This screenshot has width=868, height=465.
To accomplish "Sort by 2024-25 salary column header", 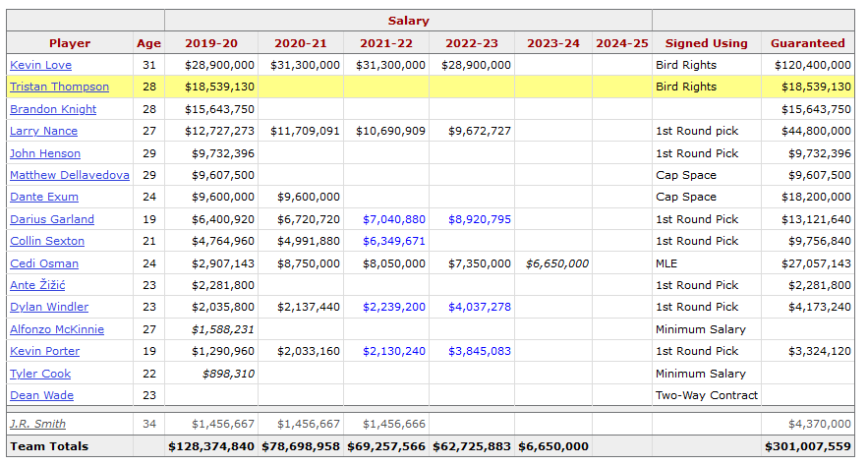I will 622,43.
